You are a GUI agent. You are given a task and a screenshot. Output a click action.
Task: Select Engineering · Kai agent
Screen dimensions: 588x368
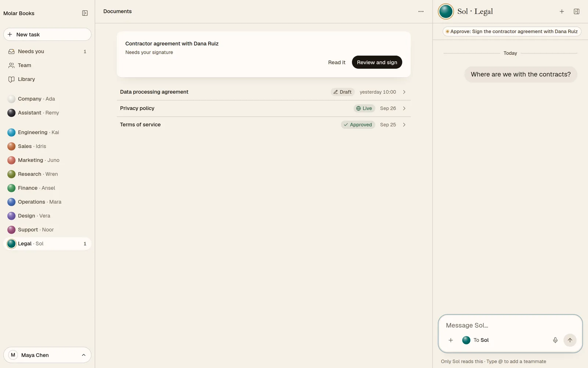click(x=47, y=132)
